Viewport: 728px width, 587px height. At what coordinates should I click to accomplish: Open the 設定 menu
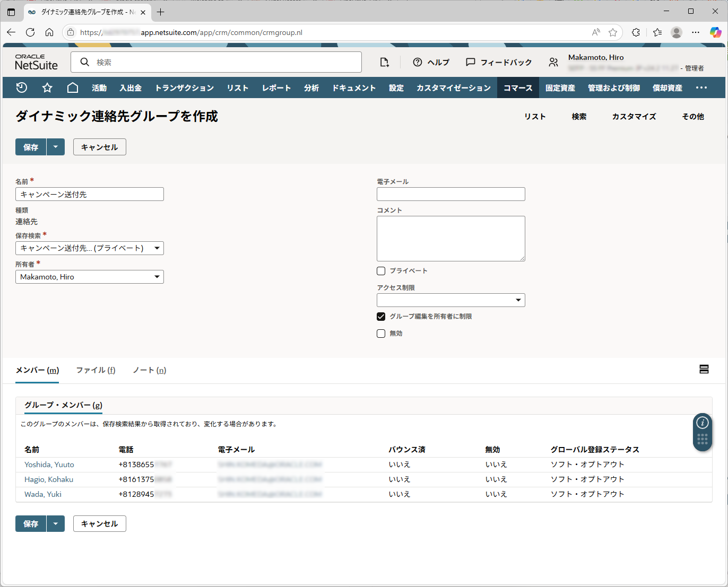coord(396,87)
